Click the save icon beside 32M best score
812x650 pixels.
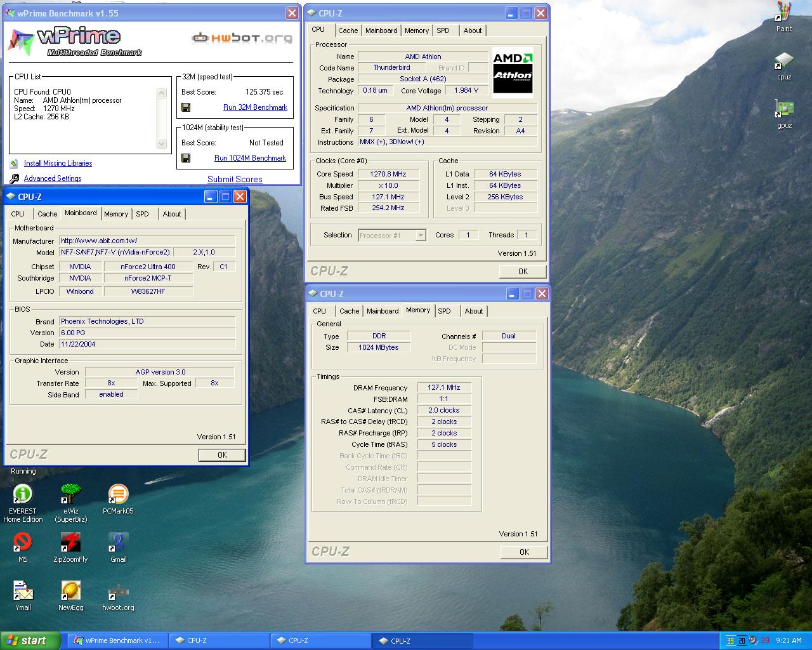[186, 107]
